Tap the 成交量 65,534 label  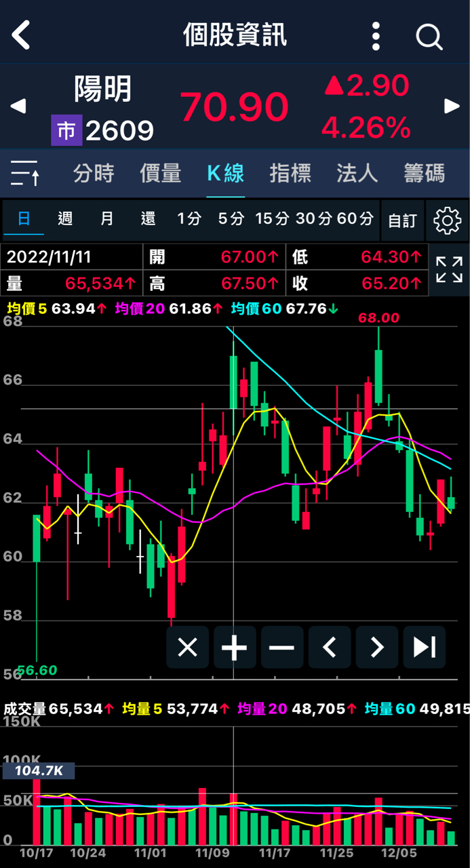(58, 709)
